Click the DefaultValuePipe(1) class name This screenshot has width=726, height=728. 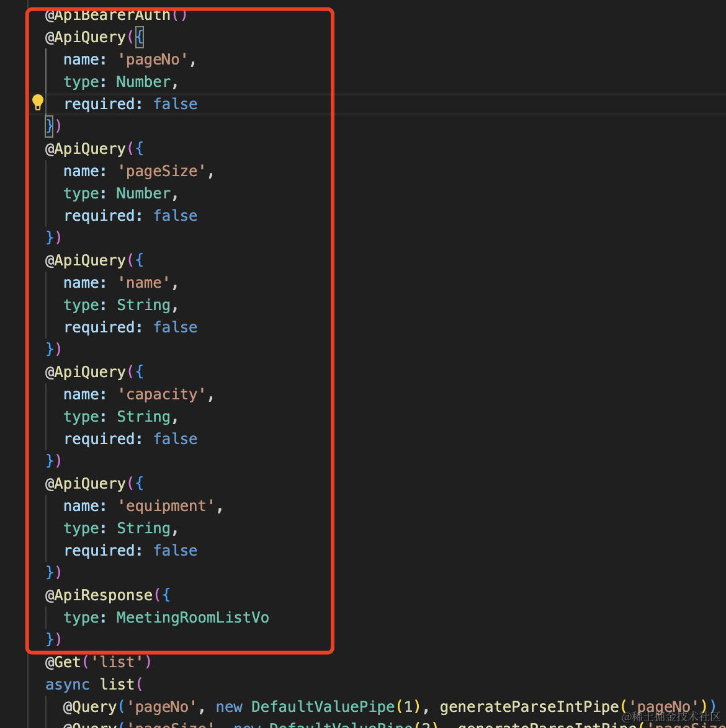(323, 707)
